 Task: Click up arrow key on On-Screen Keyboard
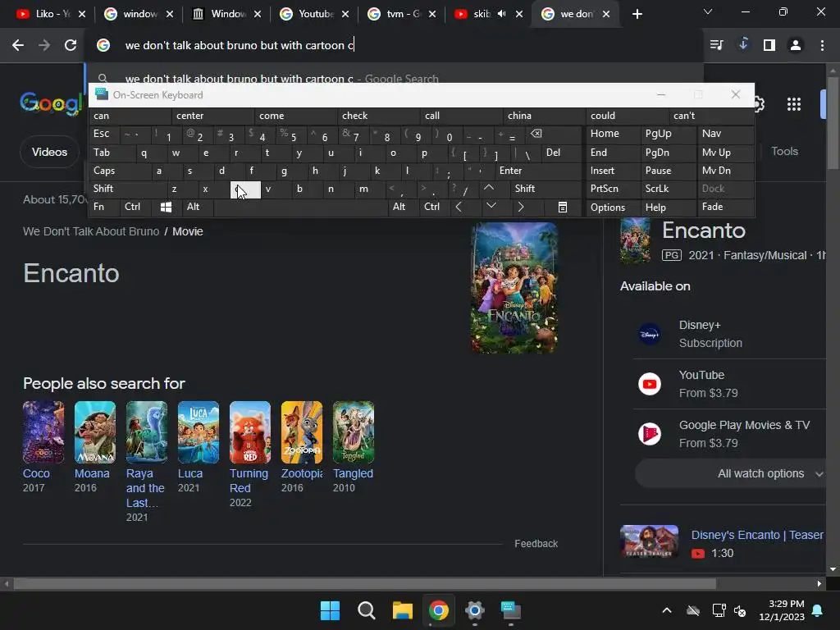pyautogui.click(x=489, y=189)
